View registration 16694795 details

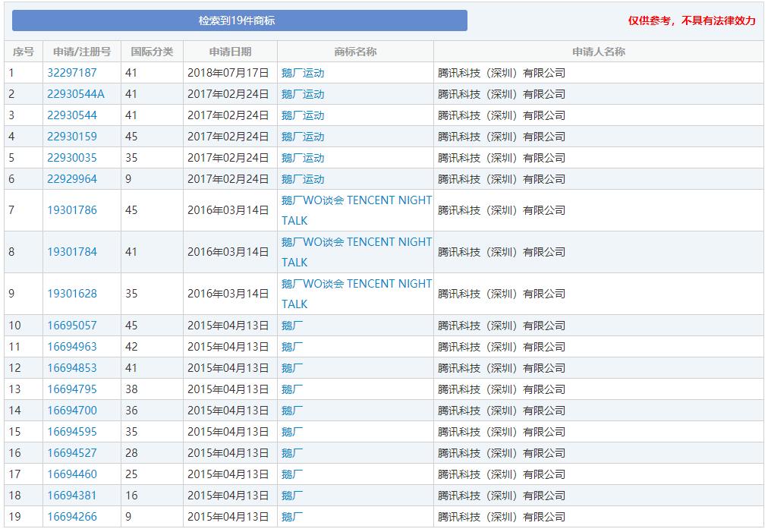coord(72,389)
